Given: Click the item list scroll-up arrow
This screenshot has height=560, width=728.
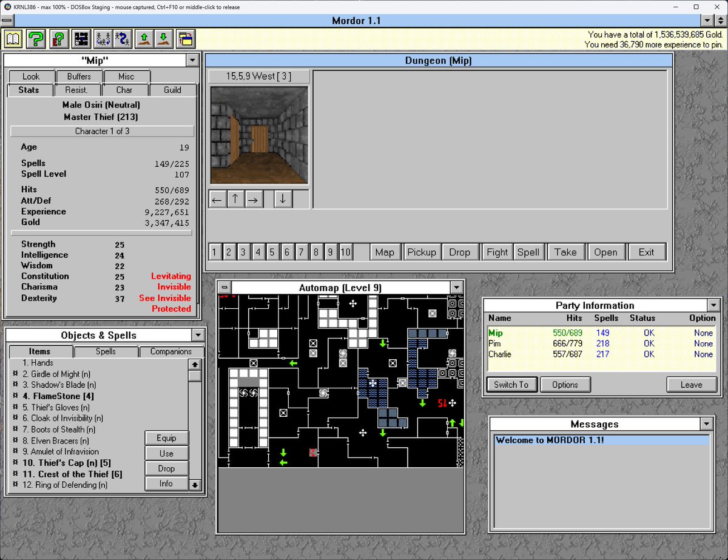Looking at the screenshot, I should (194, 365).
